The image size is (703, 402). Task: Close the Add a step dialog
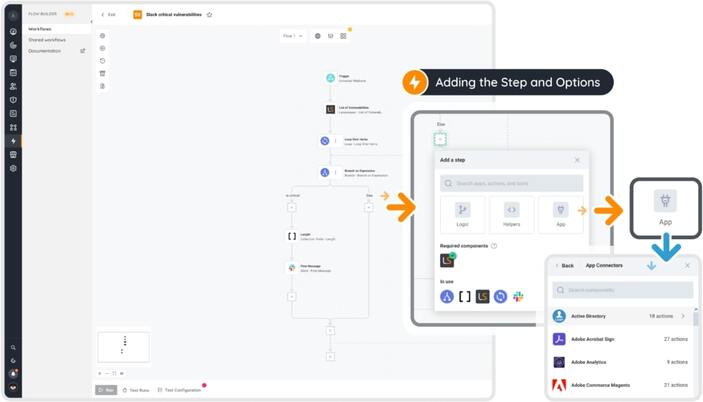(x=577, y=160)
